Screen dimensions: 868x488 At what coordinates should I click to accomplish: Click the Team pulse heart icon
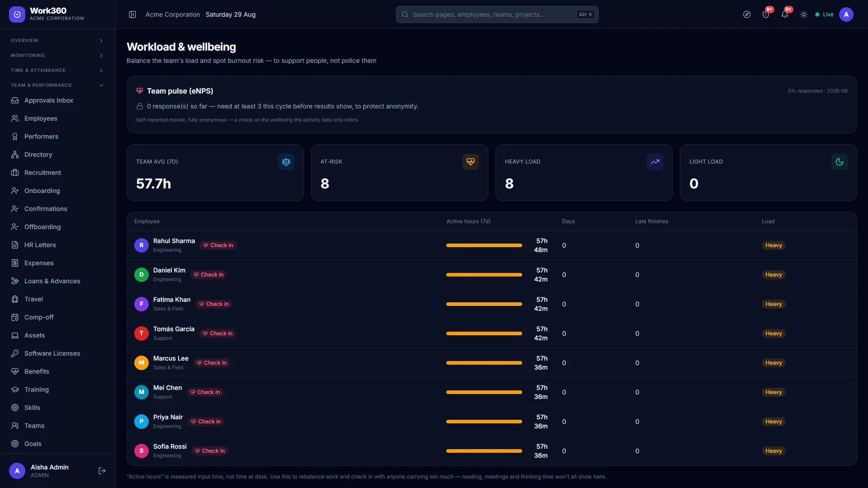pyautogui.click(x=140, y=91)
